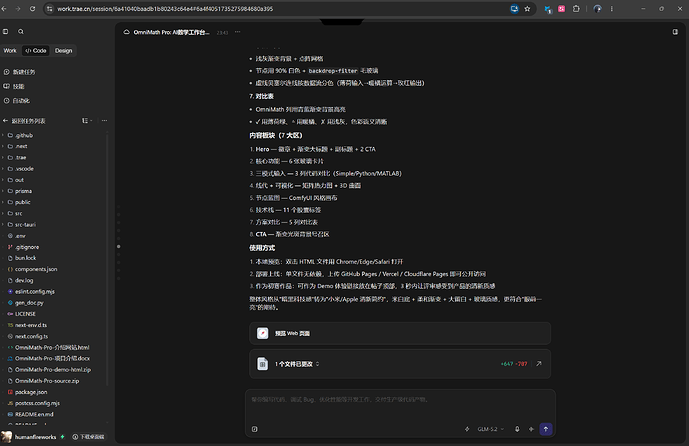Viewport: 689px width, 446px height.
Task: Toggle the right side panel icon
Action: pyautogui.click(x=675, y=32)
